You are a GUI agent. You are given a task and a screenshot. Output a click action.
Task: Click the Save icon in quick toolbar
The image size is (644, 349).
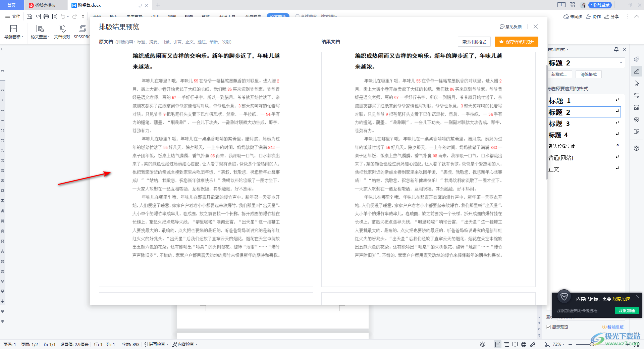click(x=29, y=16)
